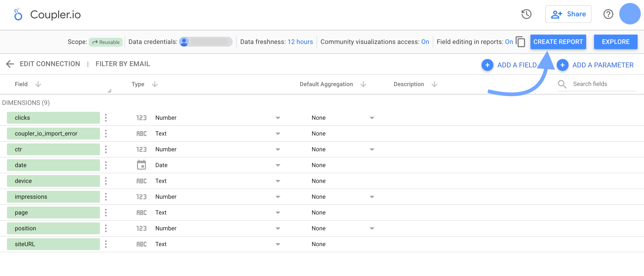Click ADD A PARAMETER label
The height and width of the screenshot is (276, 644).
tap(603, 65)
